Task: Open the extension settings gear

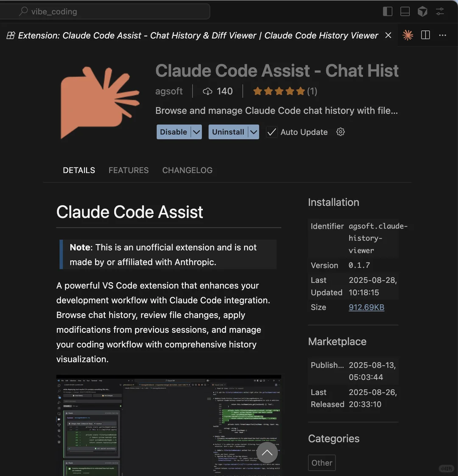Action: 341,132
